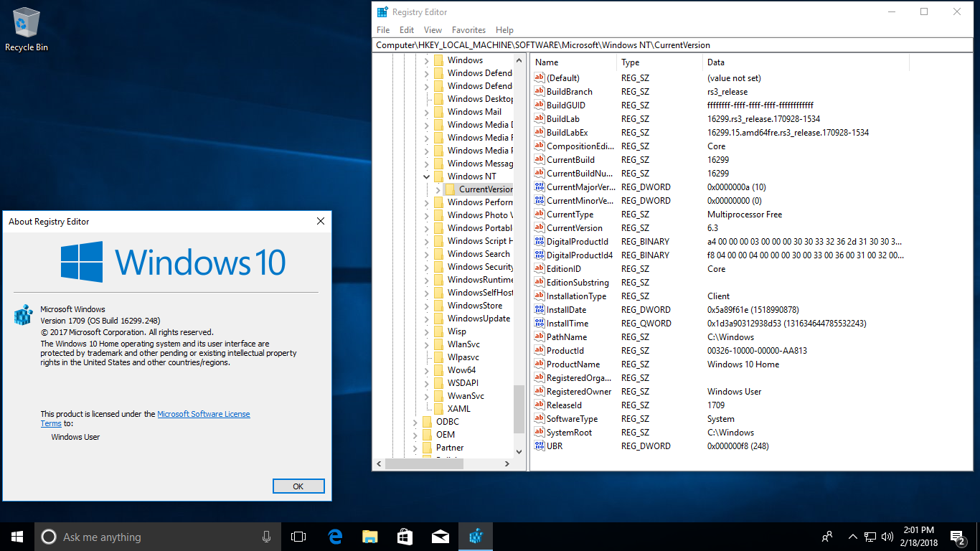Open the Microsoft Software License Terms link
The width and height of the screenshot is (980, 551).
click(204, 414)
